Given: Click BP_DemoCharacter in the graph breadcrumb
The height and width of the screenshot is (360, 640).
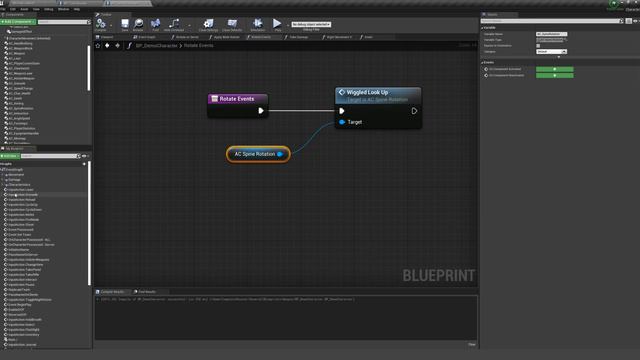Looking at the screenshot, I should tap(157, 46).
